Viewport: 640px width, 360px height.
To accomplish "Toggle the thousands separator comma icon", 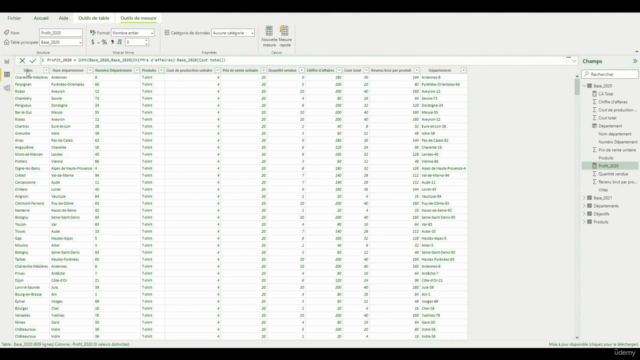I will 112,42.
